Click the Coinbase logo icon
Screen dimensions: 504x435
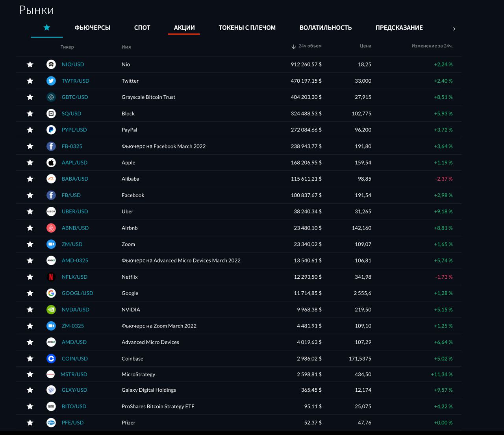(51, 358)
